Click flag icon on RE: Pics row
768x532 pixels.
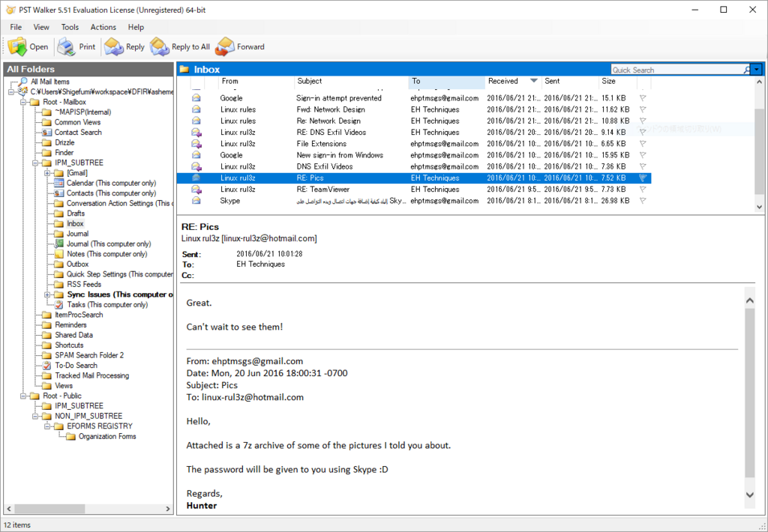[643, 178]
